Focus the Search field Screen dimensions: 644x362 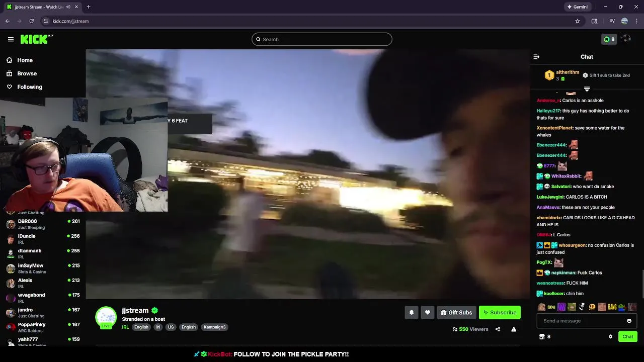322,39
